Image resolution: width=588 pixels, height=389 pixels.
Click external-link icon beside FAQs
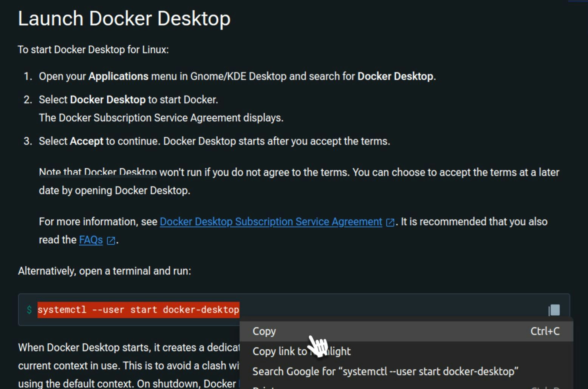pyautogui.click(x=111, y=241)
